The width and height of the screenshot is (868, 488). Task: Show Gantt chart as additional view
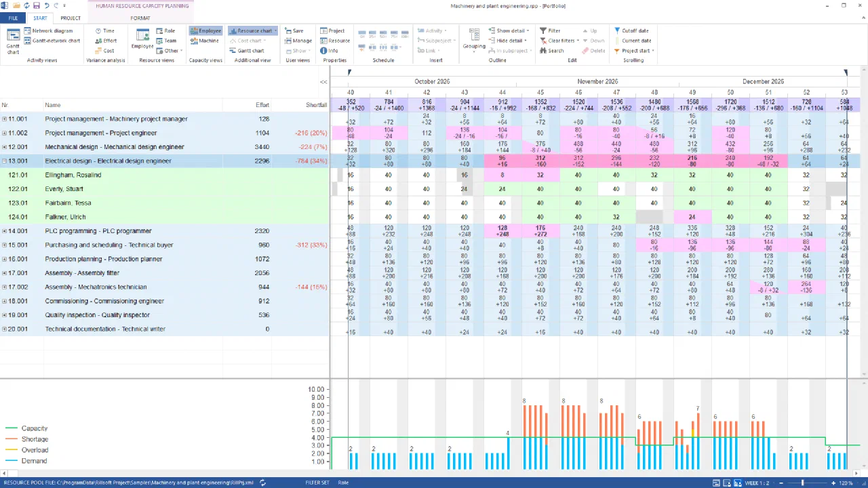(246, 51)
